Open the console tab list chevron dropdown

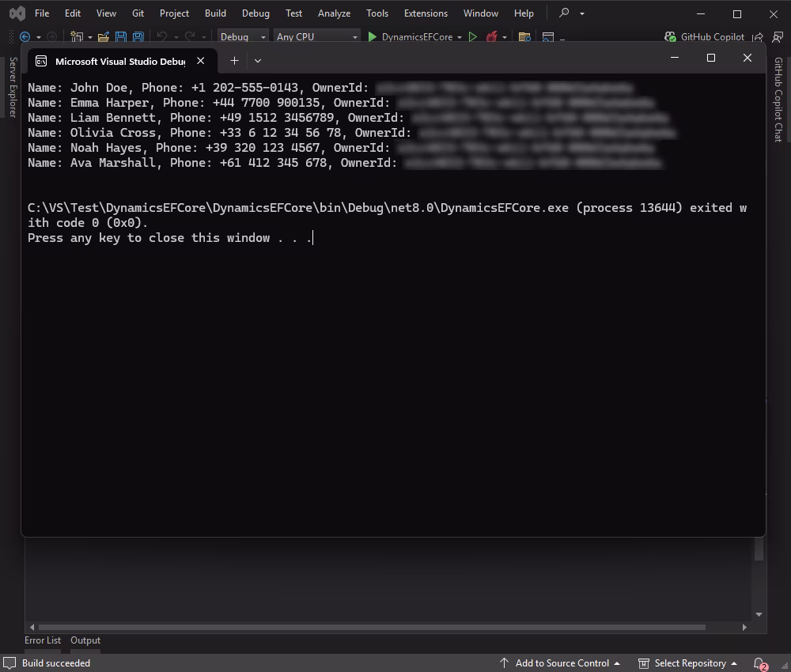click(258, 61)
